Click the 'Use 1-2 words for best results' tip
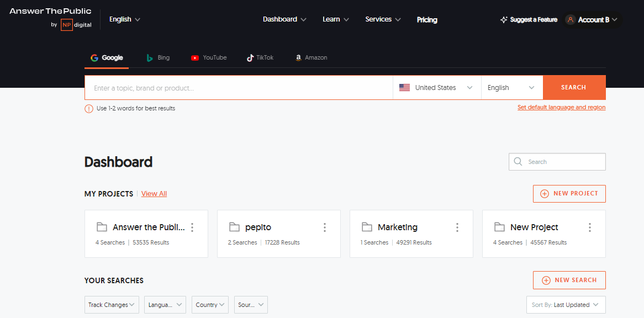 pyautogui.click(x=136, y=109)
